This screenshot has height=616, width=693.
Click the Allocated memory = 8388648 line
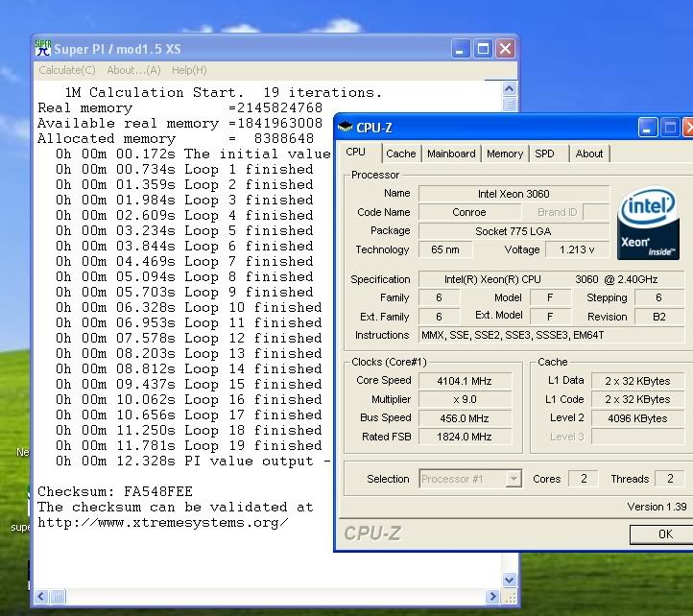[176, 138]
